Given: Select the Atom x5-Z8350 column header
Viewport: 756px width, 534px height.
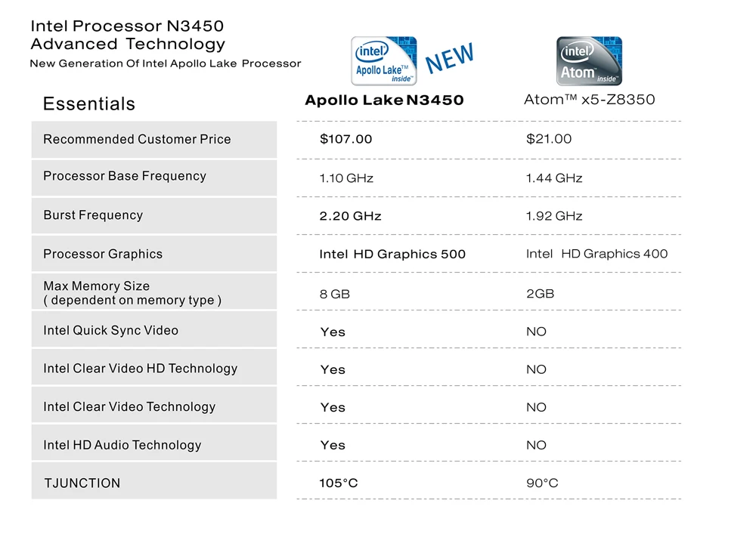Looking at the screenshot, I should tap(589, 100).
